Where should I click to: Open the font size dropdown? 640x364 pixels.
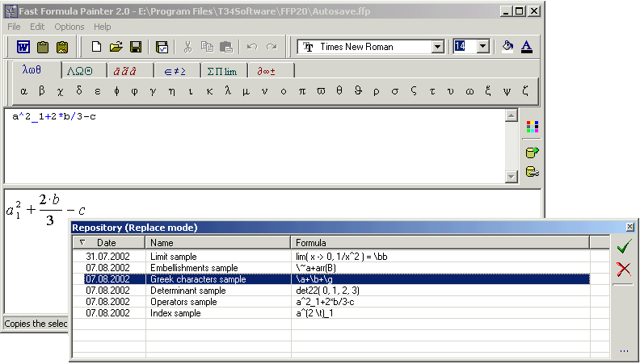coord(482,47)
